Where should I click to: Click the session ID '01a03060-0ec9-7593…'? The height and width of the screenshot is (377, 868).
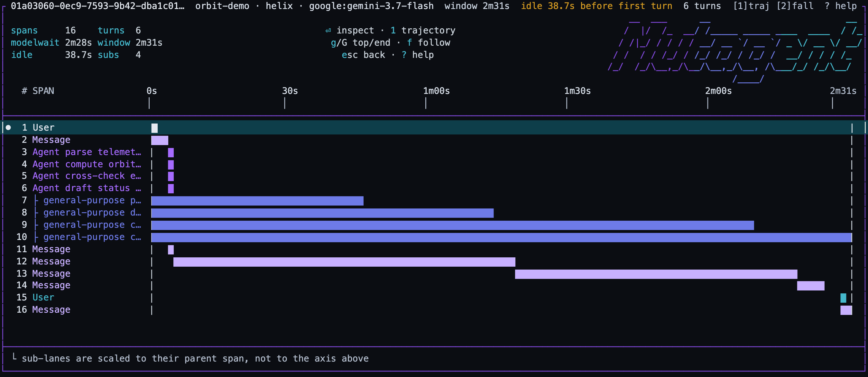98,6
